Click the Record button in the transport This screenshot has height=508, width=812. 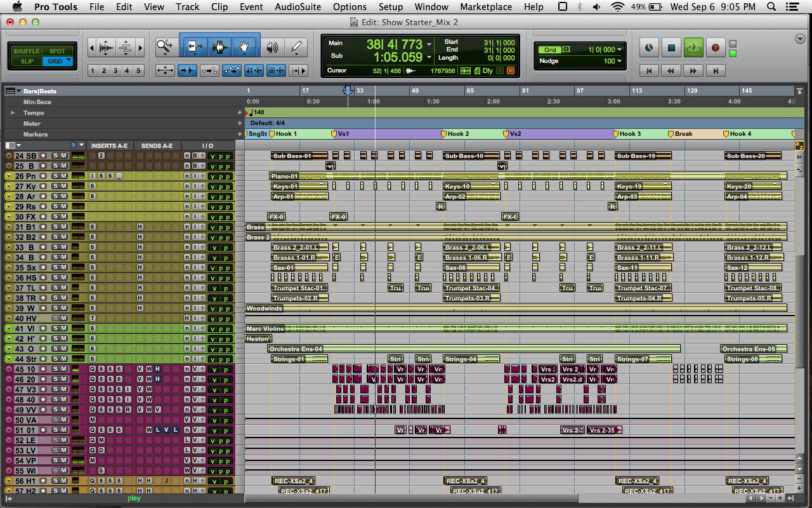tap(716, 47)
